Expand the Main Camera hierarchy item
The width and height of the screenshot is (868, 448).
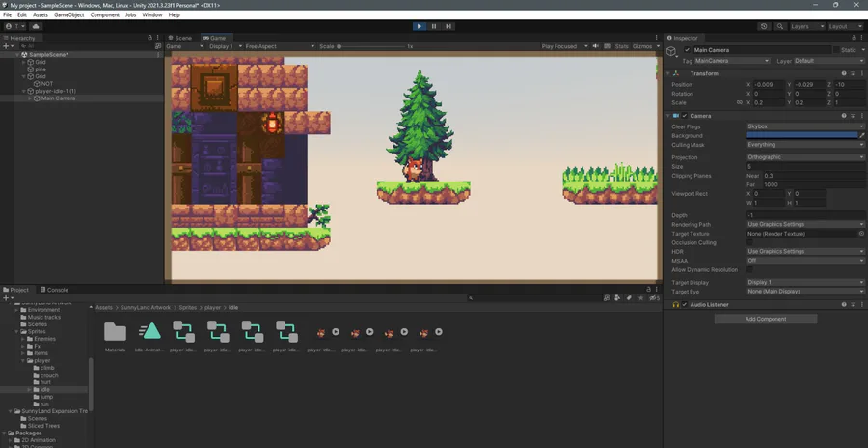[30, 98]
